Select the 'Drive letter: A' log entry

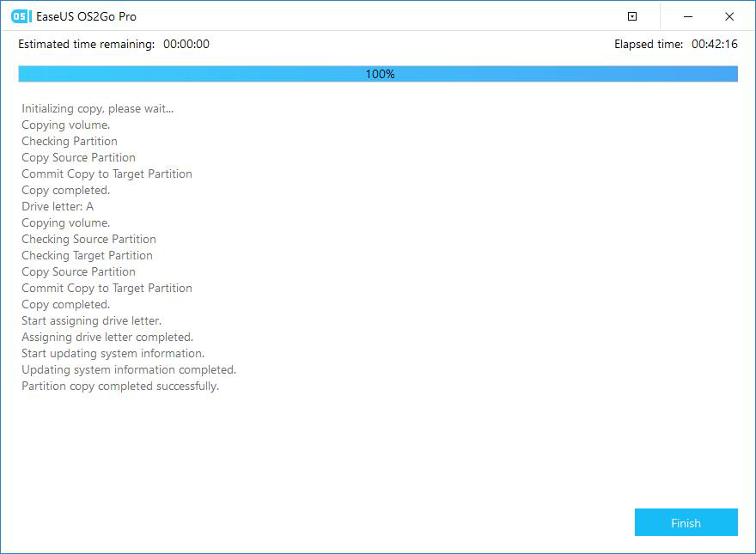58,207
